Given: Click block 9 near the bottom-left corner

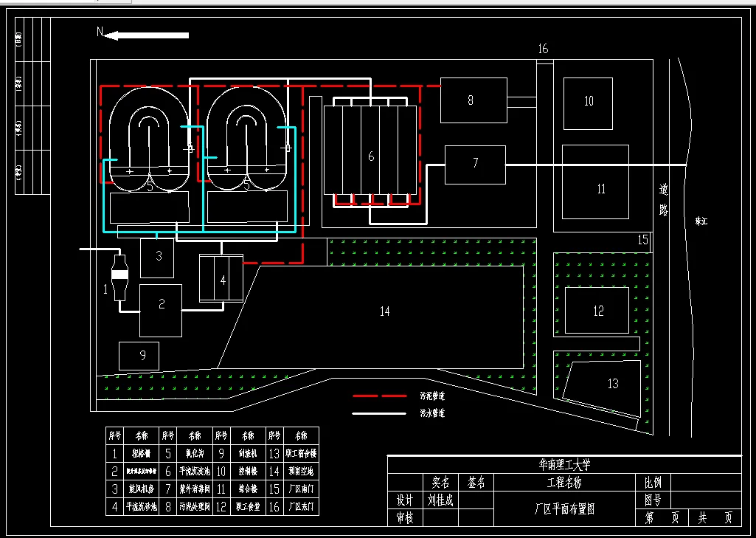Looking at the screenshot, I should [x=139, y=356].
